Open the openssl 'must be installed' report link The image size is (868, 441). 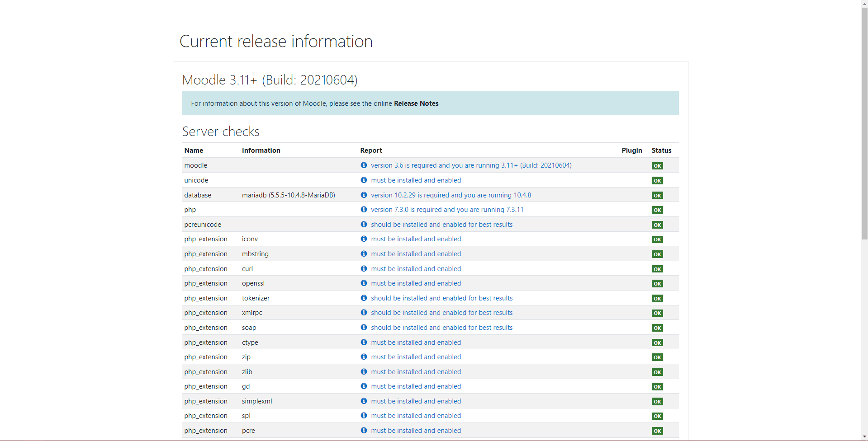tap(416, 283)
